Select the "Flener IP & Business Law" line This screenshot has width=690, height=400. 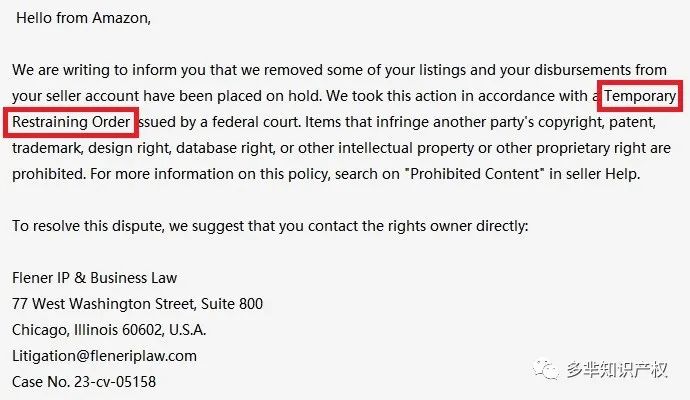click(x=95, y=277)
